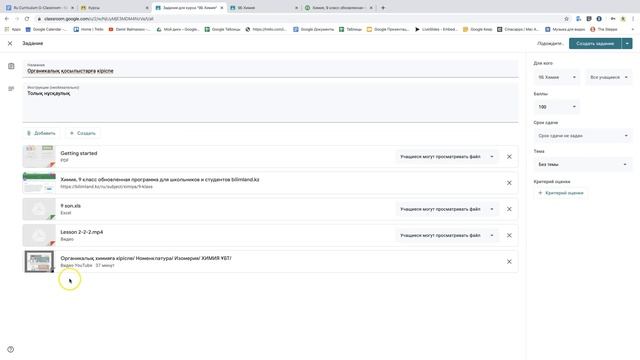The height and width of the screenshot is (360, 640).
Task: Click the instructions paragraph icon on the left
Action: coord(11,89)
